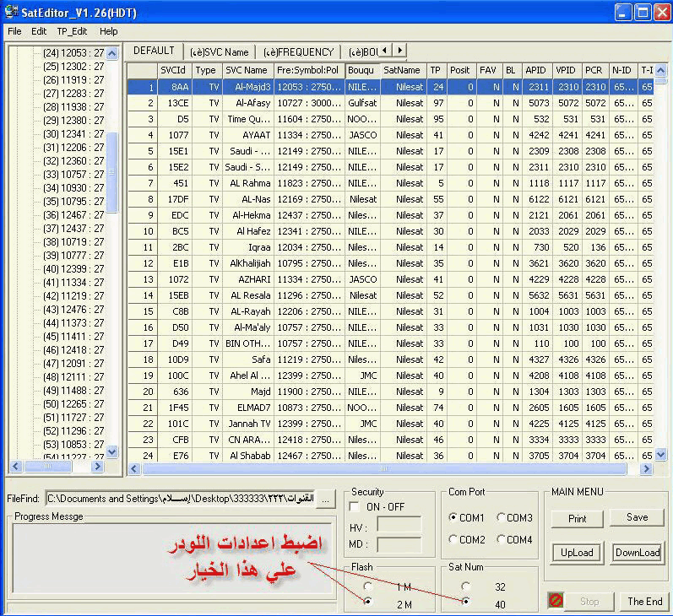Screen dimensions: 673x616
Task: Select the COM3 port radio button
Action: pos(501,517)
